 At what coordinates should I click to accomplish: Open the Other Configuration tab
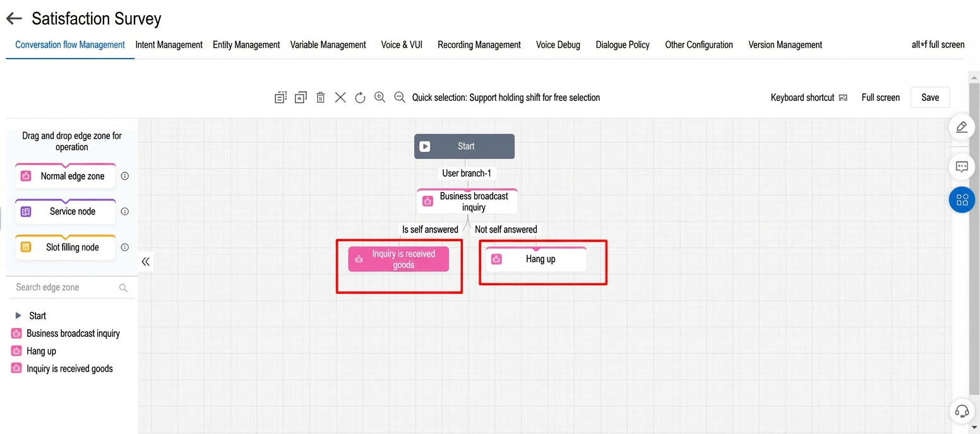click(699, 45)
